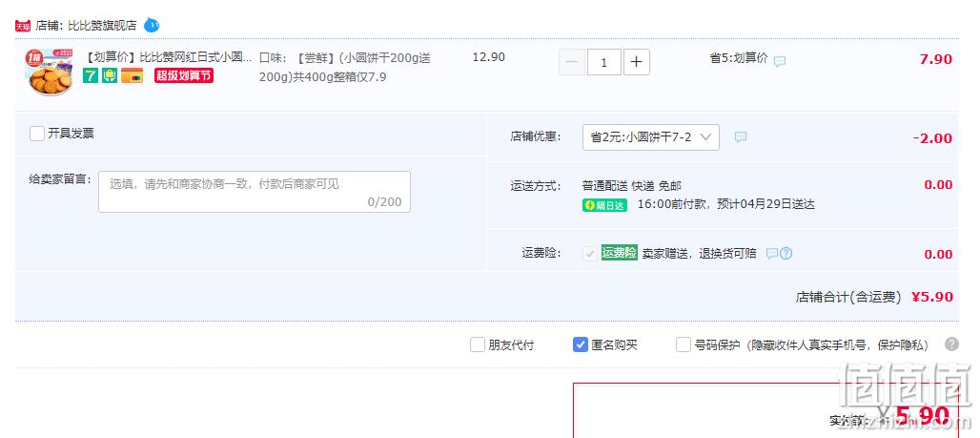Click the 16:00前付款 delivery estimate text

click(x=726, y=204)
